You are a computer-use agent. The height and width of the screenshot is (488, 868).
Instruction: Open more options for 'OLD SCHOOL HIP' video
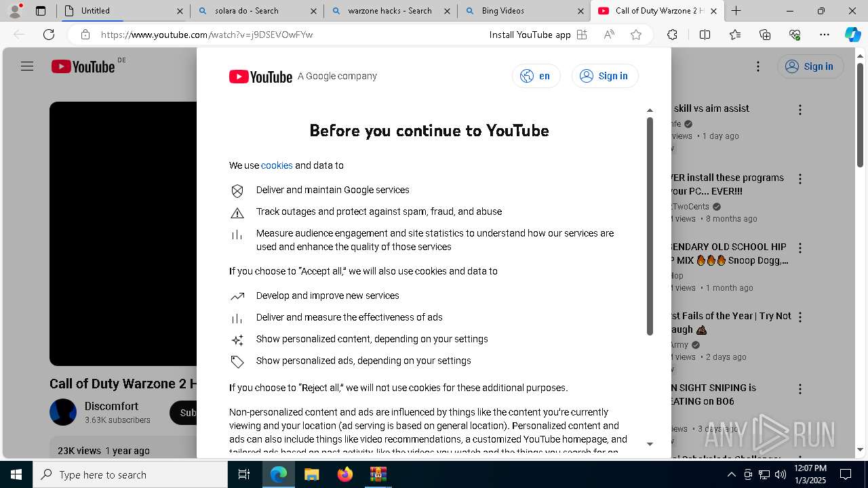coord(800,248)
